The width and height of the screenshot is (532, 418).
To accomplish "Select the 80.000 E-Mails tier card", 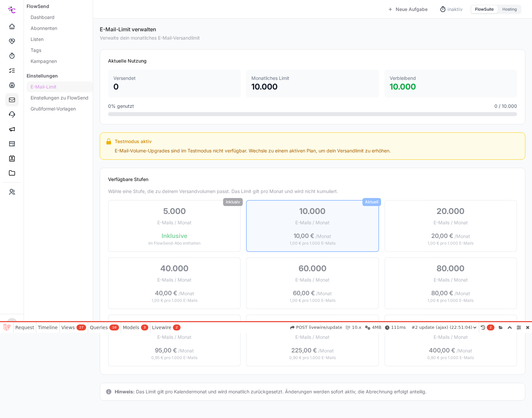I will click(451, 283).
